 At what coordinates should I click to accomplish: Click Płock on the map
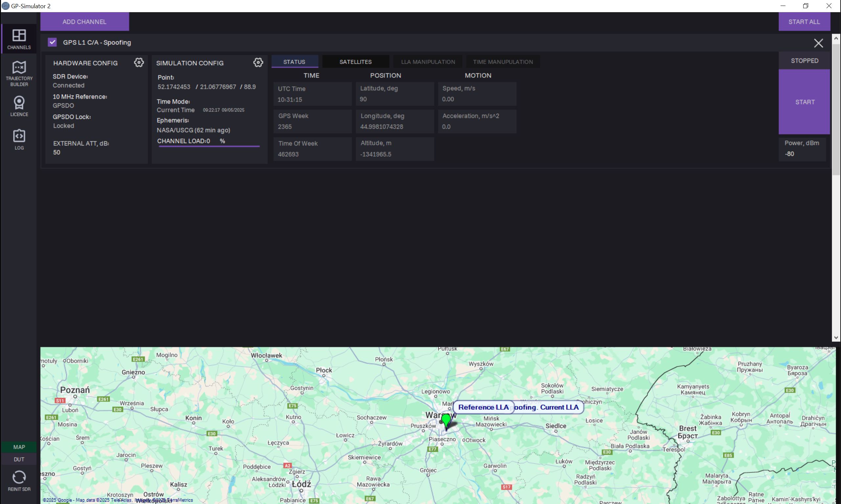[x=324, y=370]
